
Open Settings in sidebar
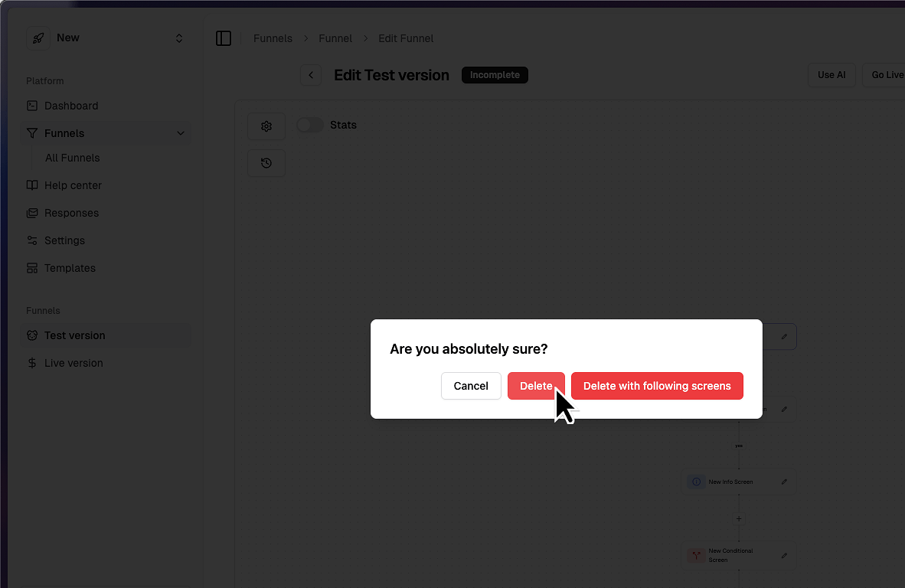tap(106, 240)
